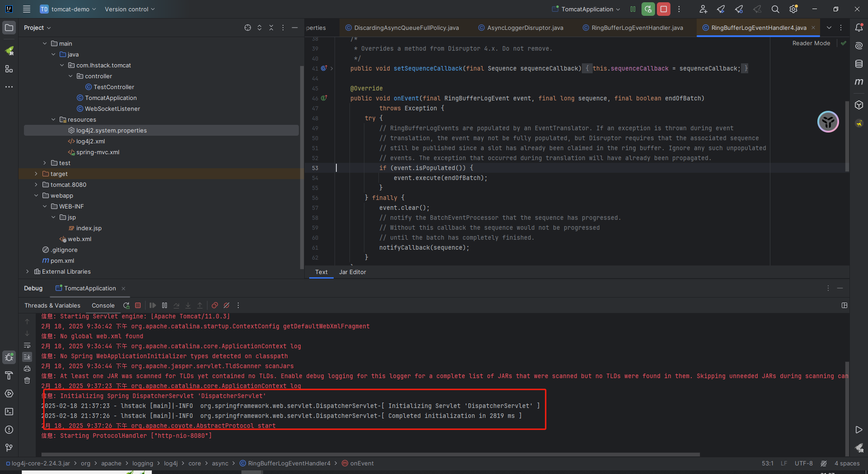The height and width of the screenshot is (474, 868).
Task: Rerun debug for TomcatApplication in main toolbar
Action: click(648, 9)
